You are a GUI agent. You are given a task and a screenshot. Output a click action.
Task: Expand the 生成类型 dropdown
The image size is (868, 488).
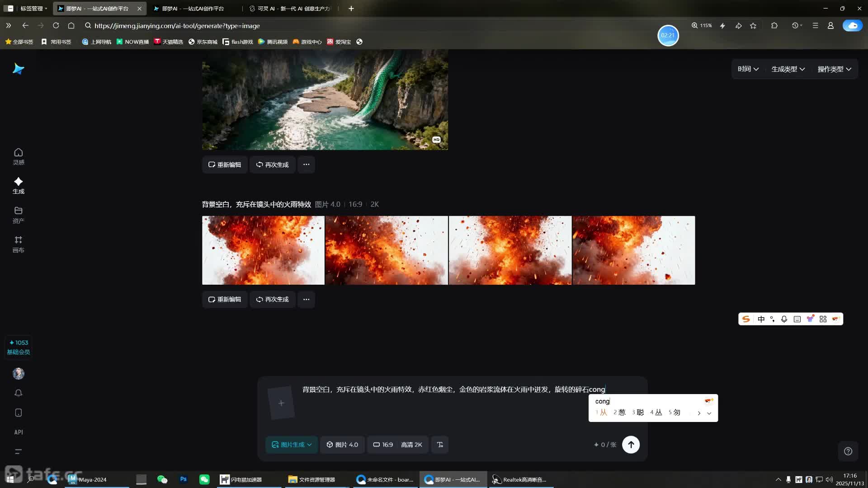pyautogui.click(x=787, y=69)
